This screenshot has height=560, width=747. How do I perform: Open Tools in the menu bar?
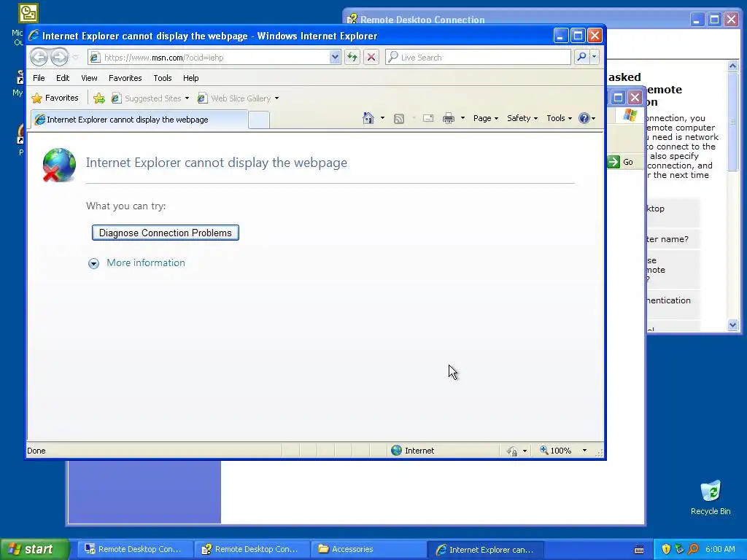[163, 78]
